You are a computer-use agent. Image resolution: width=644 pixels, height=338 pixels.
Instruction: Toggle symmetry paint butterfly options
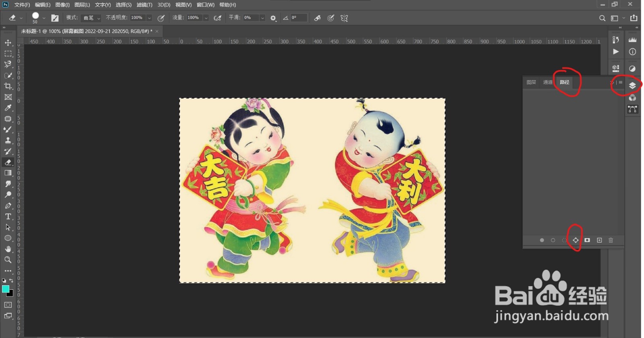[344, 18]
